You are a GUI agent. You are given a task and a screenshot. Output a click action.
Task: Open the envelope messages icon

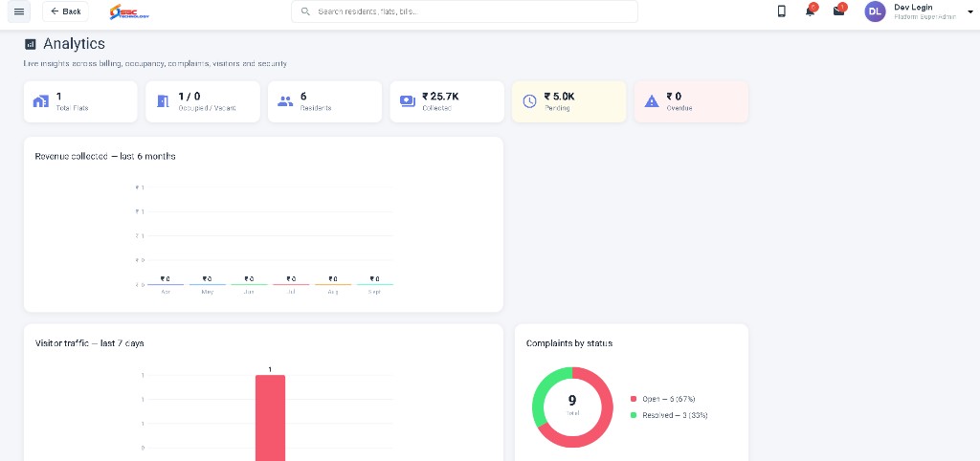point(838,11)
